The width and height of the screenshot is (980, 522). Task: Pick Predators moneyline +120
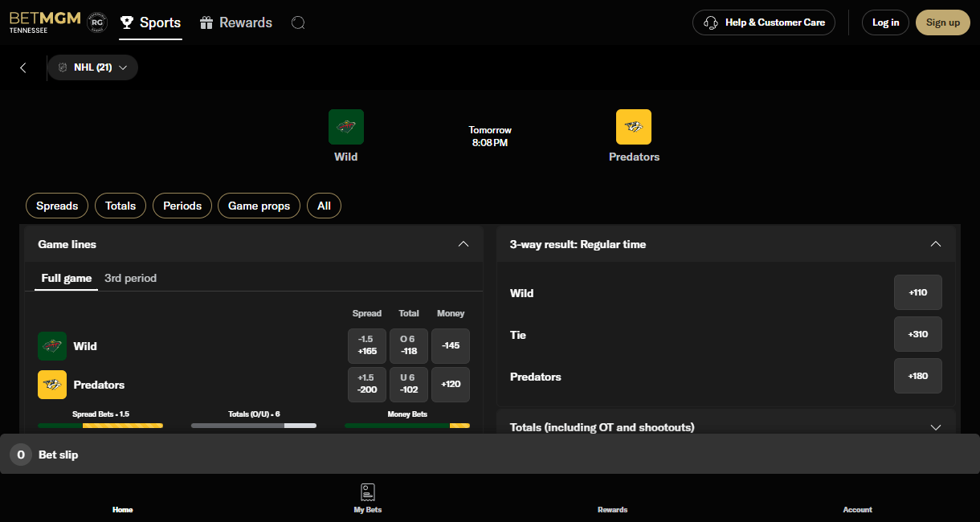coord(451,385)
